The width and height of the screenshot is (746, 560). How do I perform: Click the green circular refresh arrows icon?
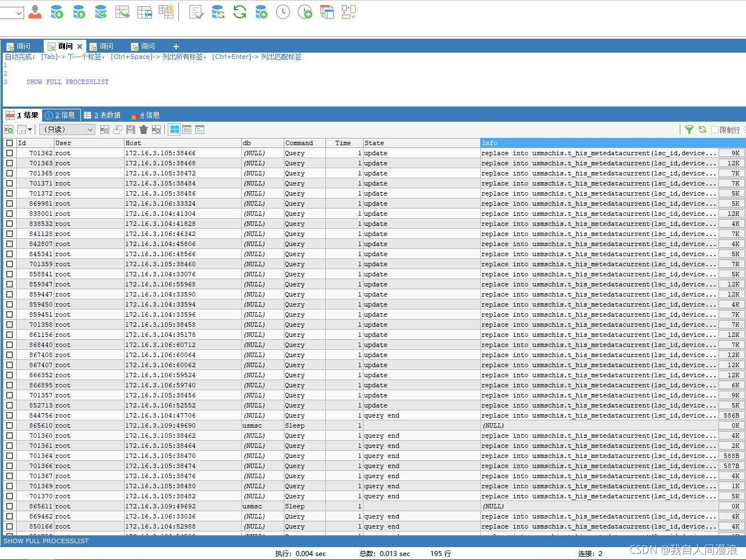240,11
